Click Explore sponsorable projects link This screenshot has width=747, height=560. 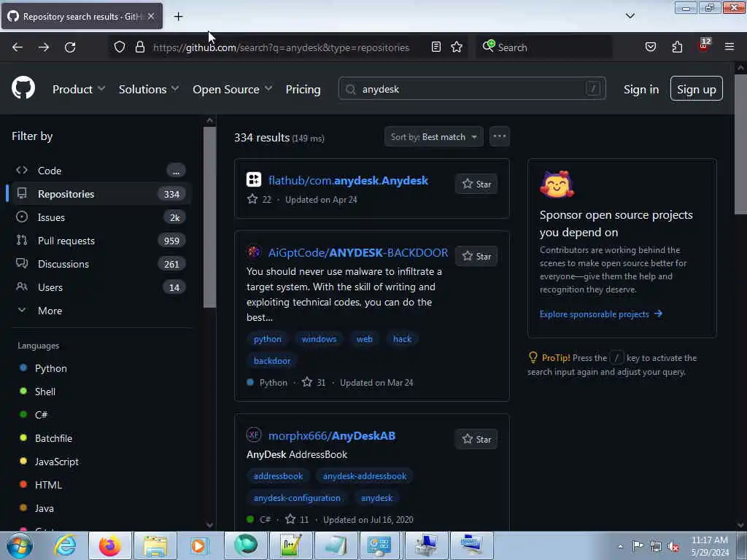point(601,314)
